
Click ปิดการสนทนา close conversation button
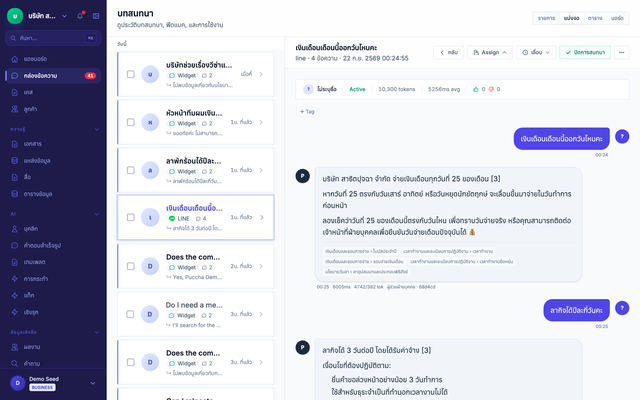coord(585,52)
